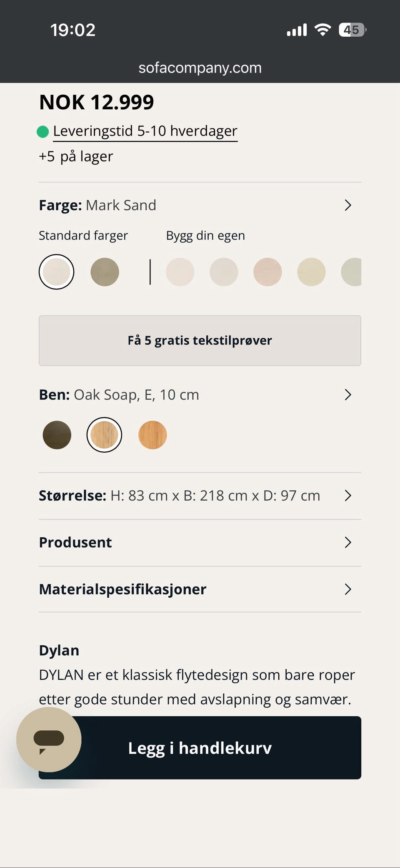Screen dimensions: 400x868
Task: Pick the pale yellow custom fabric swatch
Action: click(311, 272)
